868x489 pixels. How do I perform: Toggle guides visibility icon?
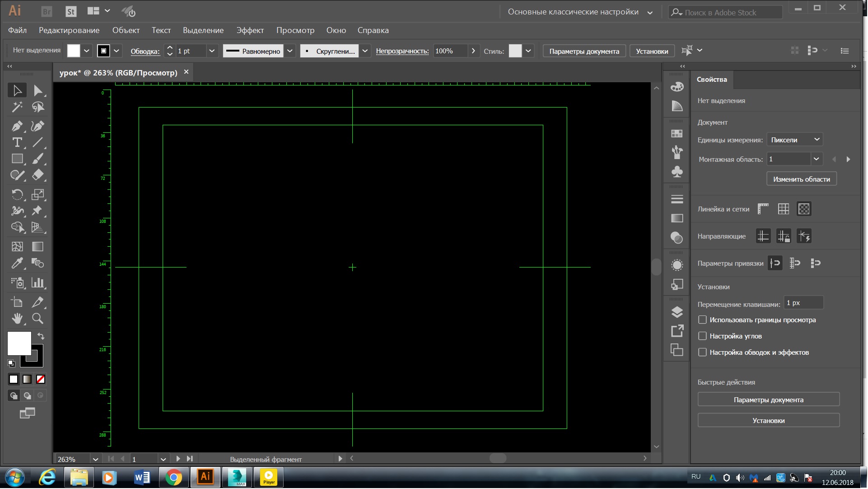[763, 236]
